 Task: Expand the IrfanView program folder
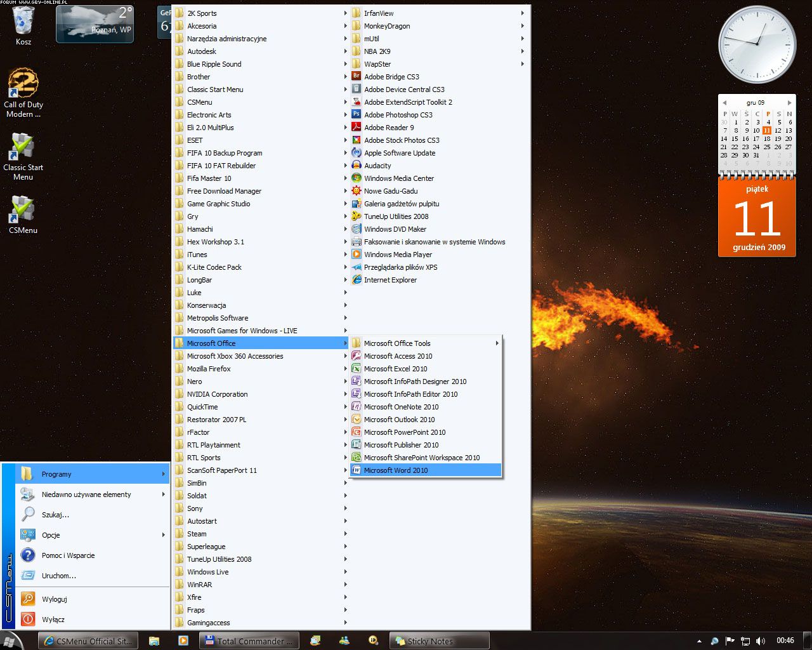pyautogui.click(x=379, y=13)
